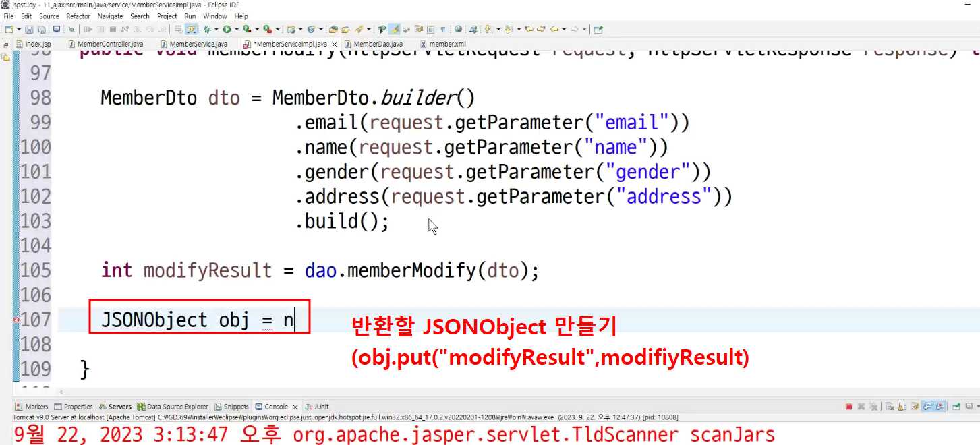Screen dimensions: 980x445
Task: Terminate the server in Console toolbar
Action: (x=848, y=407)
